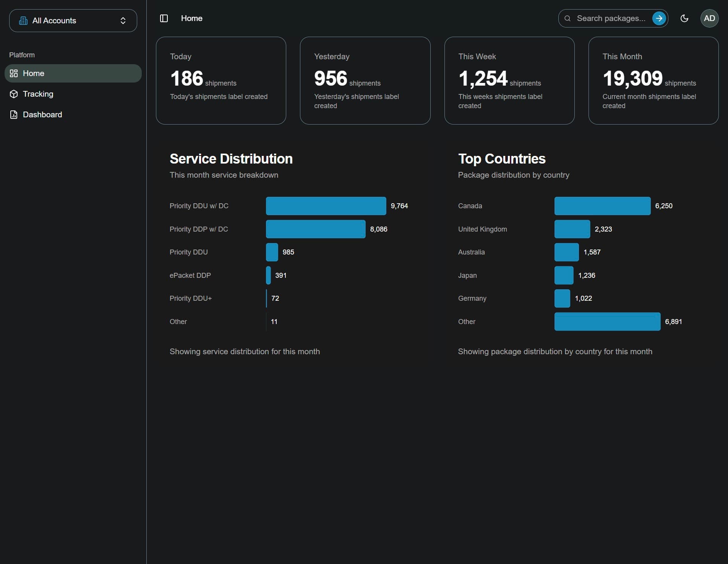This screenshot has height=564, width=728.
Task: Click the Service Distribution heading
Action: pos(231,159)
